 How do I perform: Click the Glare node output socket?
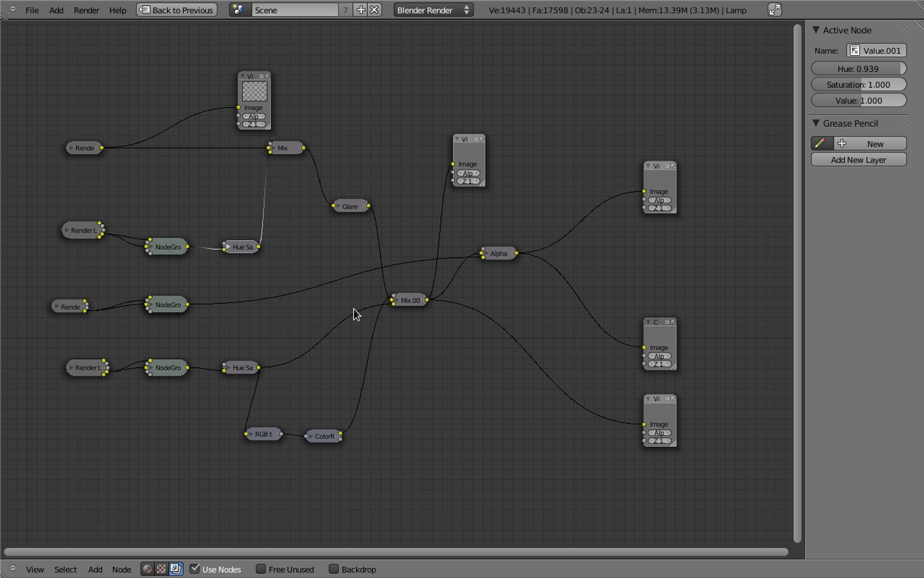(x=368, y=206)
